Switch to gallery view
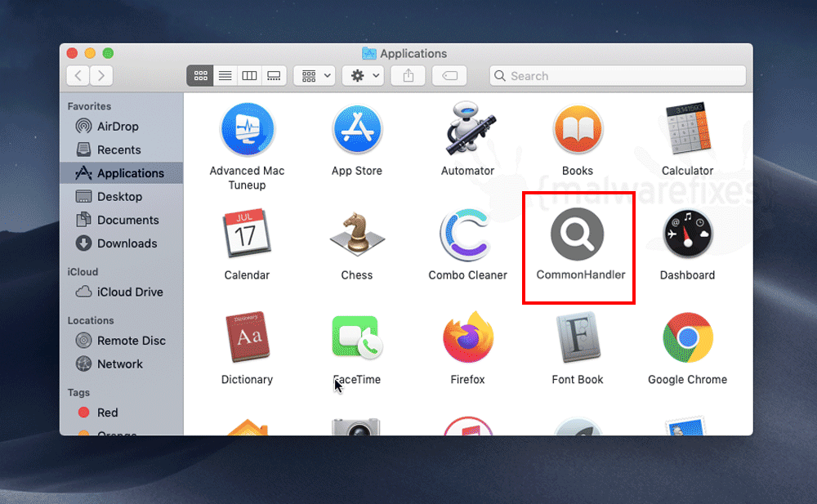This screenshot has width=817, height=504. pyautogui.click(x=274, y=76)
